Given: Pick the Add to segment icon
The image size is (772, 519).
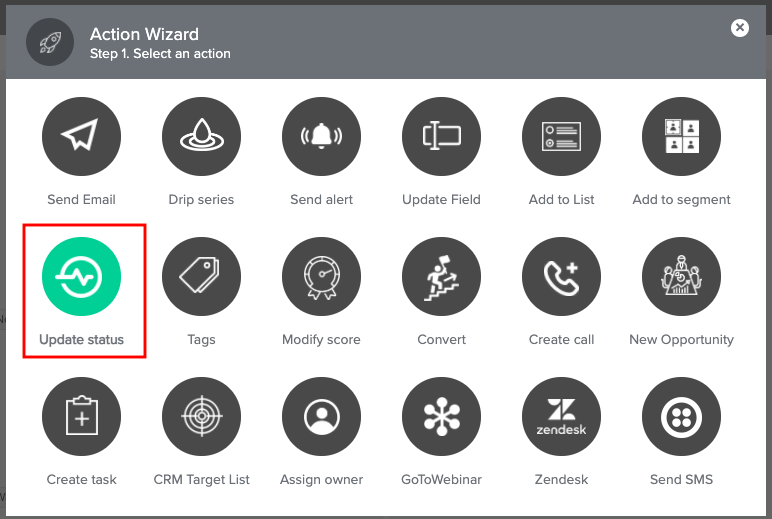Looking at the screenshot, I should point(682,136).
